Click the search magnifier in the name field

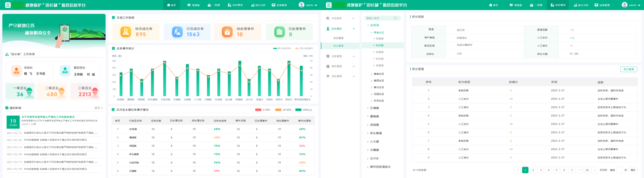(395, 18)
